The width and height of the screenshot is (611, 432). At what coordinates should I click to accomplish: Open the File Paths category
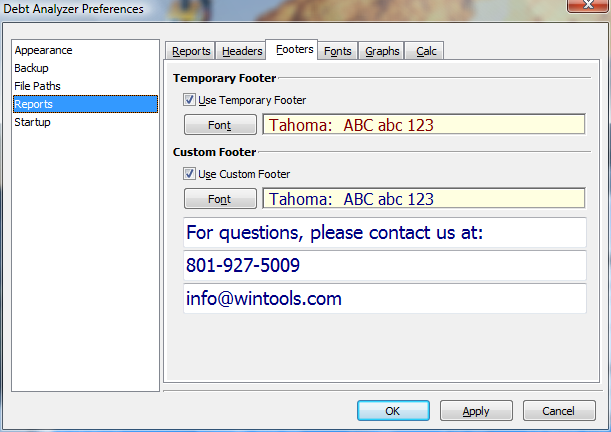[38, 86]
